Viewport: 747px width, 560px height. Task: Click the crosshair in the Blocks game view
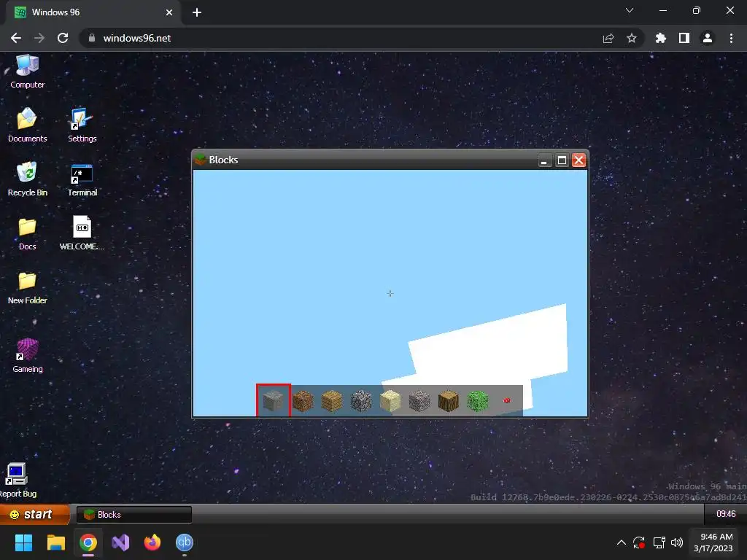pyautogui.click(x=390, y=293)
